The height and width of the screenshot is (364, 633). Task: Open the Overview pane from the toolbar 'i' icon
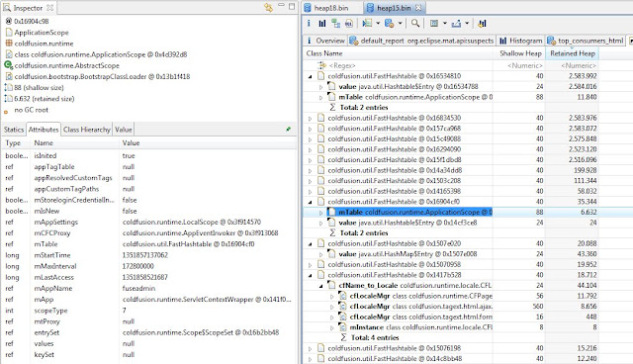click(x=309, y=24)
